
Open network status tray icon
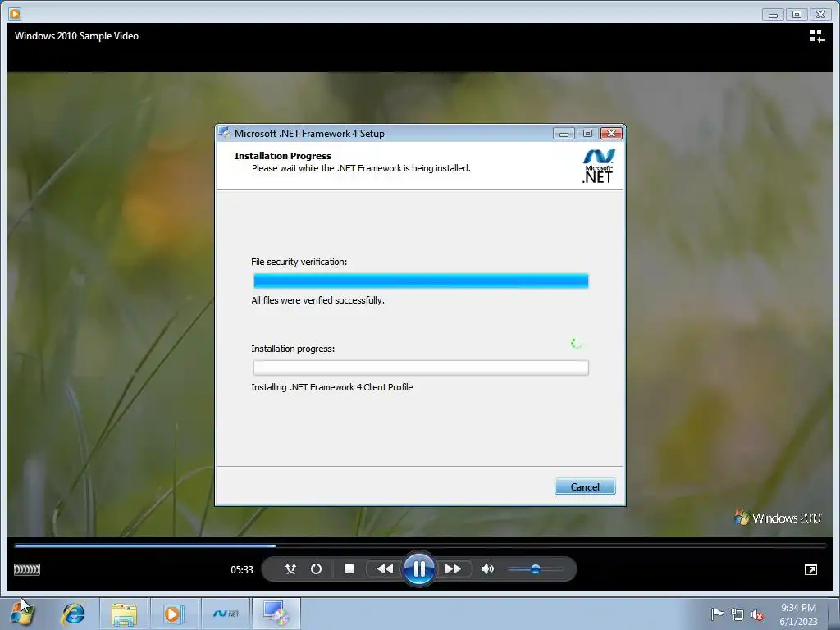pyautogui.click(x=737, y=614)
